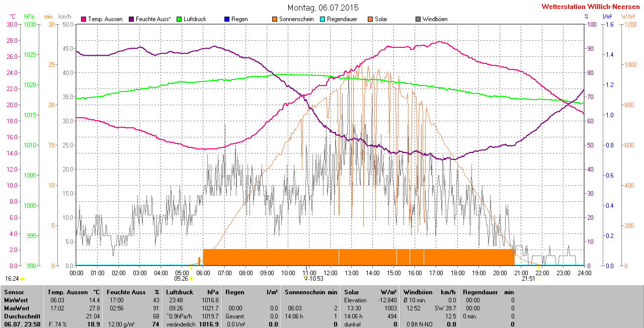The image size is (644, 328).
Task: Click the pink Temp. Aussen legend swatch
Action: [x=84, y=19]
